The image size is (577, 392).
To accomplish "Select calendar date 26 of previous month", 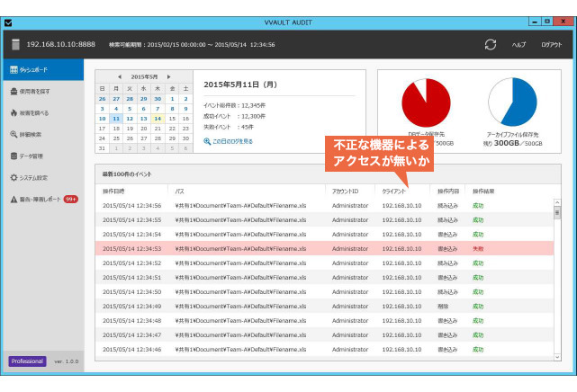I will 102,99.
